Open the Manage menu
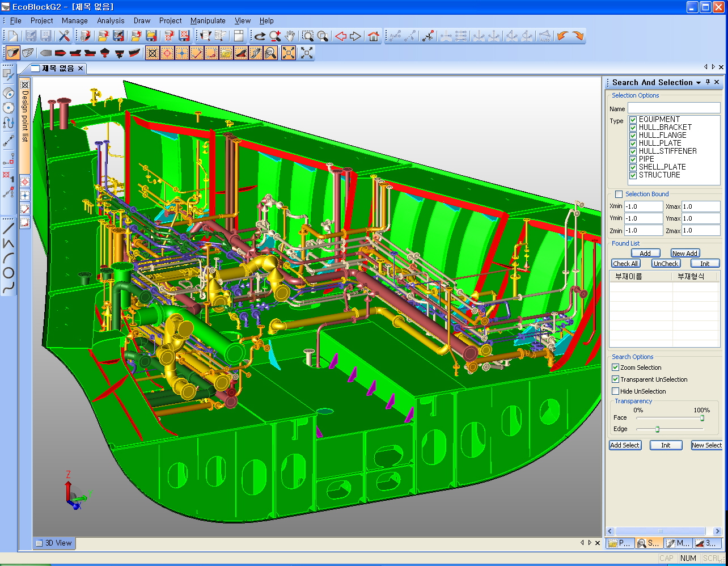This screenshot has height=566, width=728. (x=75, y=20)
